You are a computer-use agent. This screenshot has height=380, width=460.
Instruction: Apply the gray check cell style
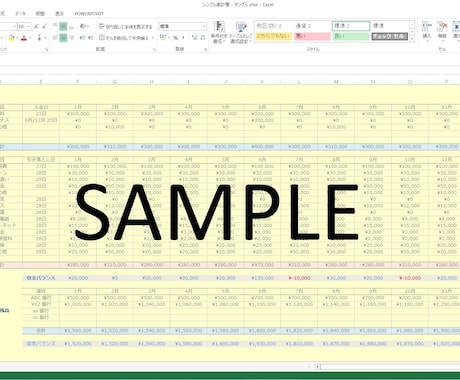390,36
